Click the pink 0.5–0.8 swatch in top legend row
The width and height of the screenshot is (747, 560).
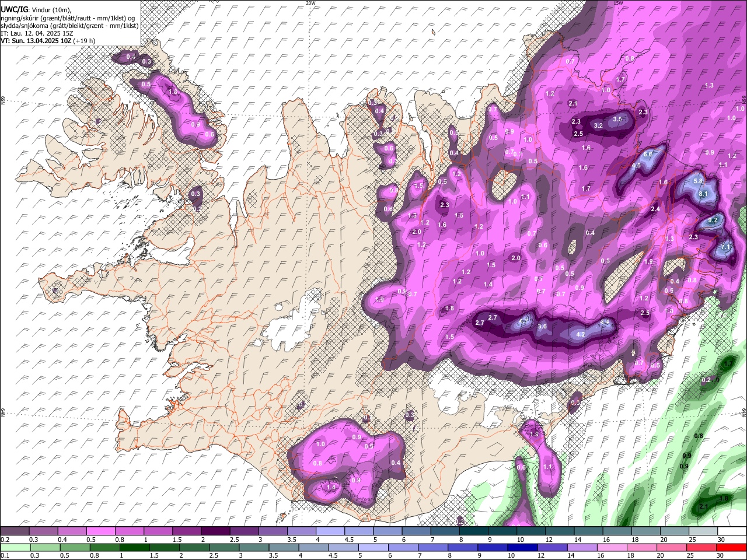(x=101, y=531)
